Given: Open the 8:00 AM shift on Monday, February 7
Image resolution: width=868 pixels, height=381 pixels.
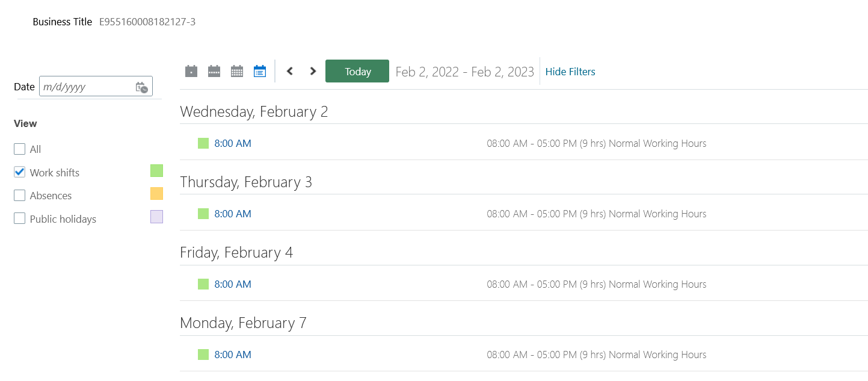Looking at the screenshot, I should [x=233, y=355].
